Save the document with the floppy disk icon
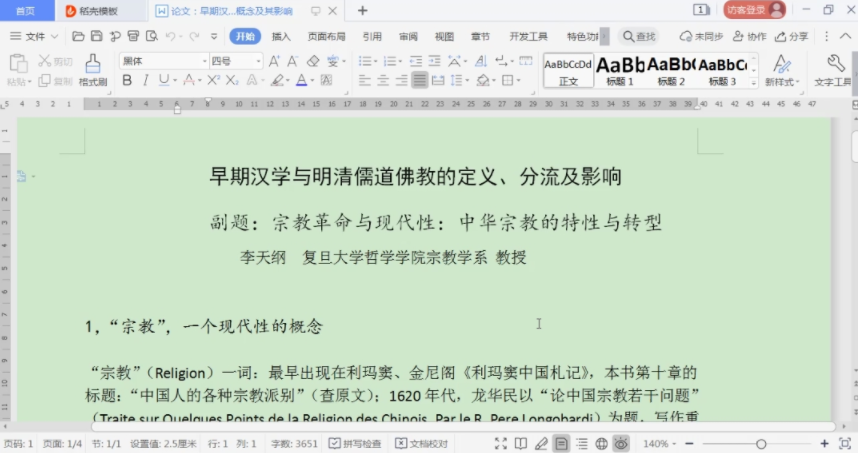858x453 pixels. [96, 37]
